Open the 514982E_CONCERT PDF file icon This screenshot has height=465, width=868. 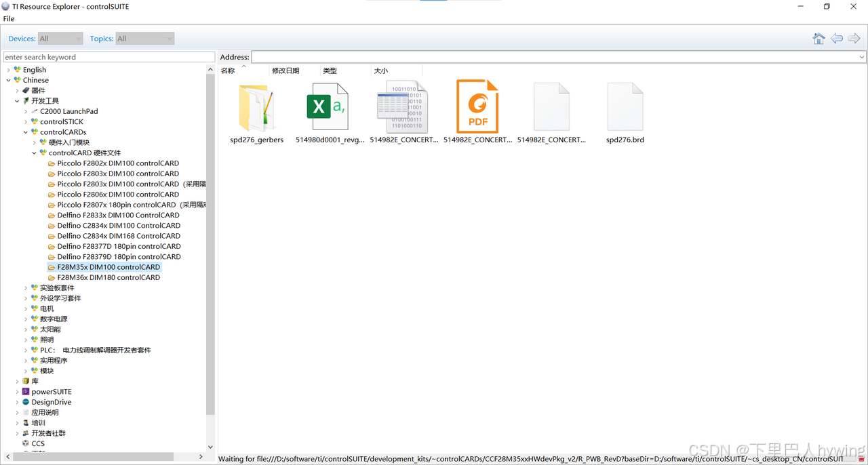[x=477, y=106]
